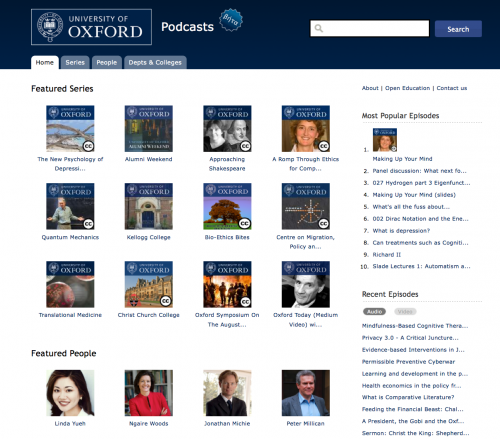Select the Video filter under Recent Episodes
Image resolution: width=500 pixels, height=439 pixels.
click(405, 312)
